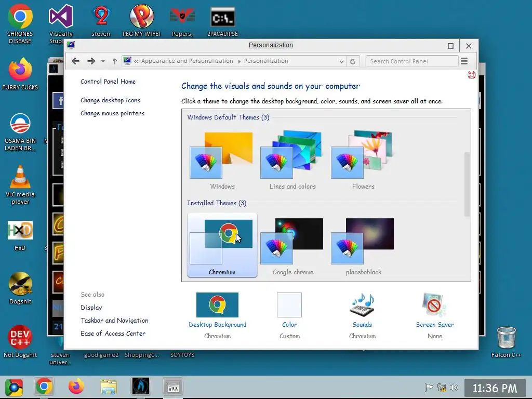Open Taskbar and Navigation link
This screenshot has width=532, height=399.
click(x=114, y=320)
